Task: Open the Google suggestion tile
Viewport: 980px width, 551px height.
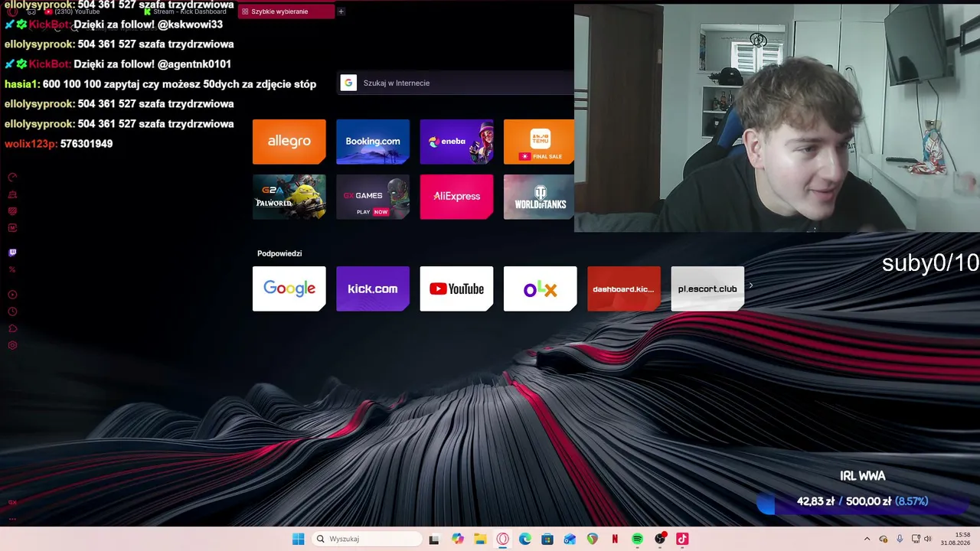Action: click(289, 289)
